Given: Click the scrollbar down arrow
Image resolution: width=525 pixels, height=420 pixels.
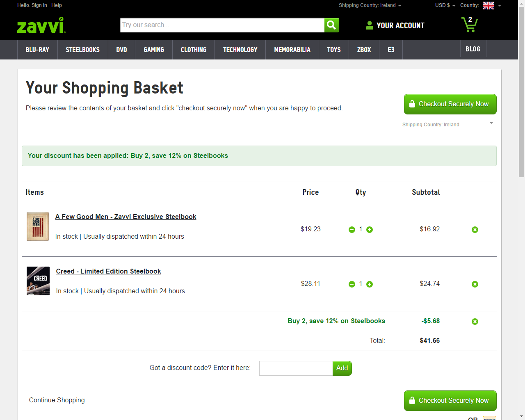Looking at the screenshot, I should 521,416.
